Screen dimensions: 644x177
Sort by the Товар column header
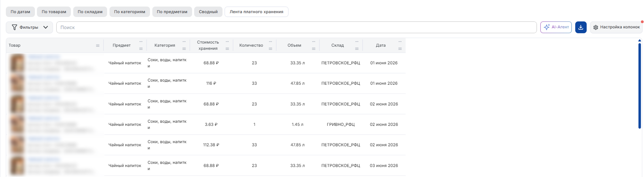click(x=15, y=46)
